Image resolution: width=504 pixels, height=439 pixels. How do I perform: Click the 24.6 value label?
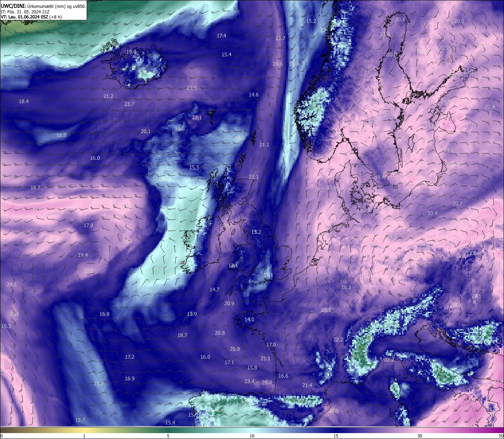277,64
